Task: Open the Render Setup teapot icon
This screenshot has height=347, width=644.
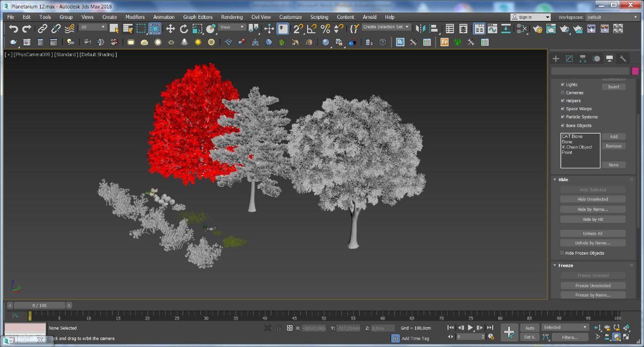Action: click(537, 29)
